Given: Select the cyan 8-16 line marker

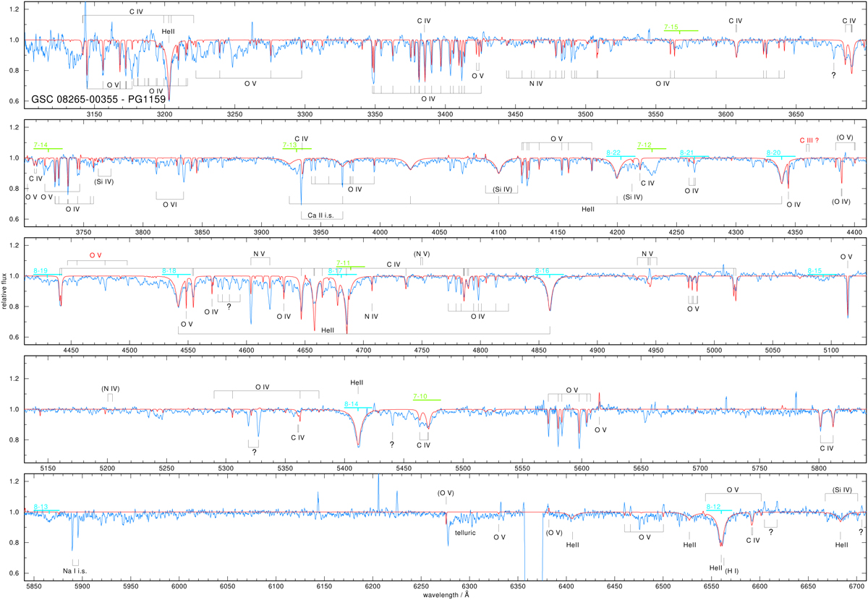Looking at the screenshot, I should 542,270.
